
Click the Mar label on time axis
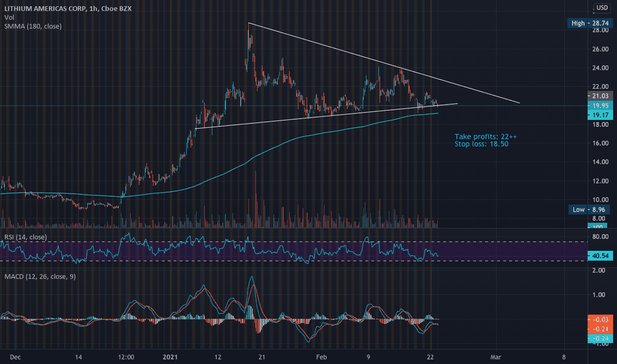pos(495,357)
